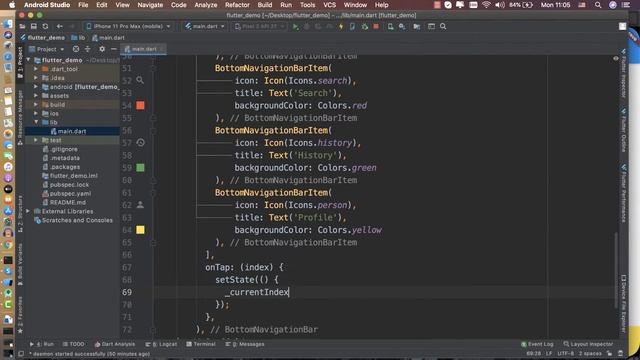Open the Analyze menu
Image resolution: width=640 pixels, height=360 pixels.
[205, 5]
